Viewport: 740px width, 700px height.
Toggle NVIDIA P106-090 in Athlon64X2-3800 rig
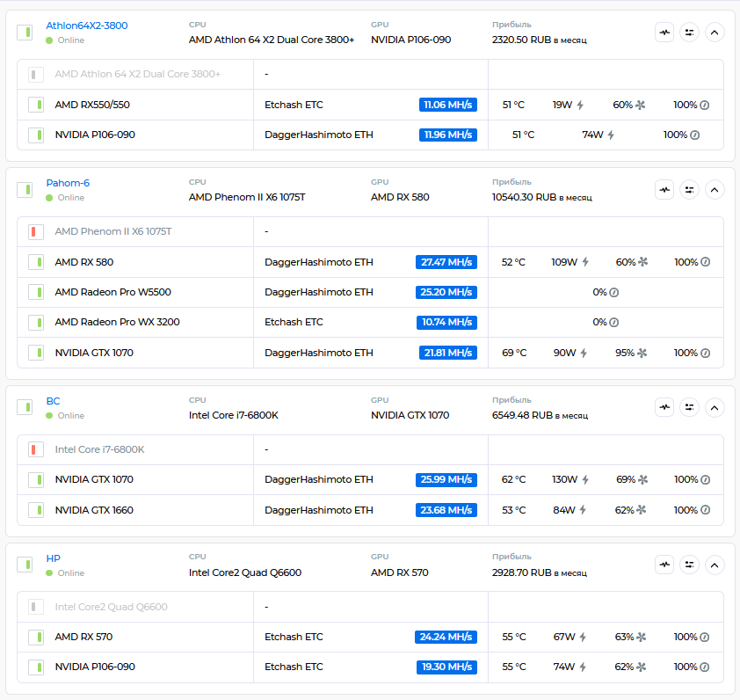click(36, 135)
